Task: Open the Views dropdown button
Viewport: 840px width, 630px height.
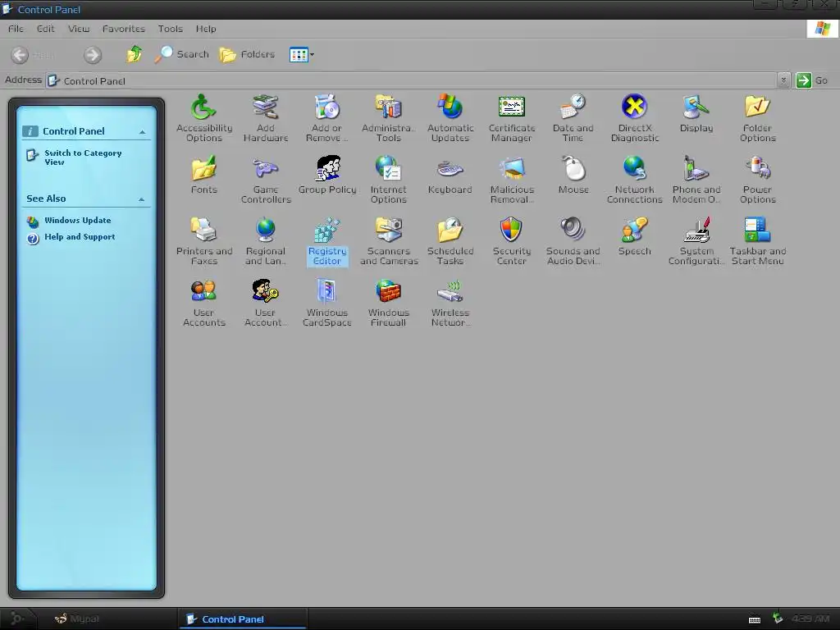Action: [x=302, y=54]
